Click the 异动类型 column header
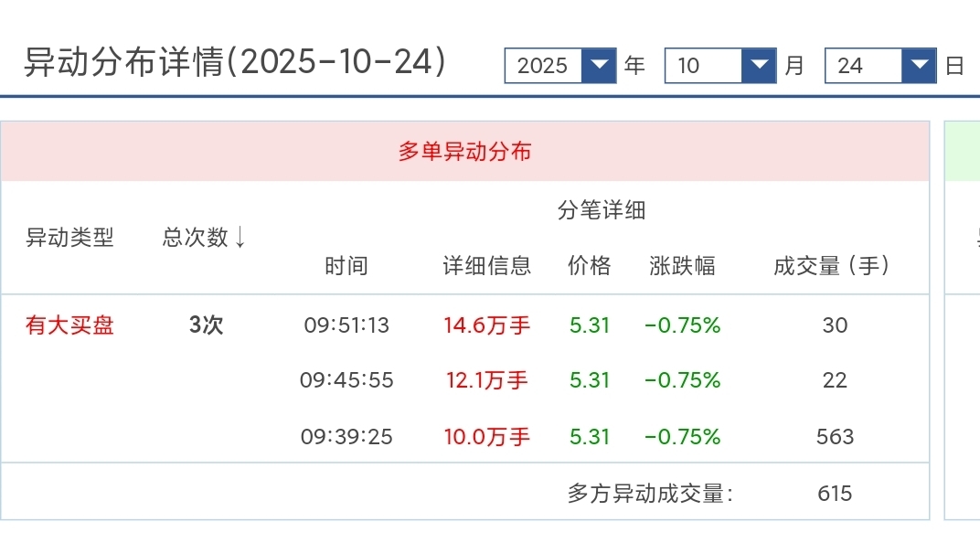 pyautogui.click(x=70, y=238)
